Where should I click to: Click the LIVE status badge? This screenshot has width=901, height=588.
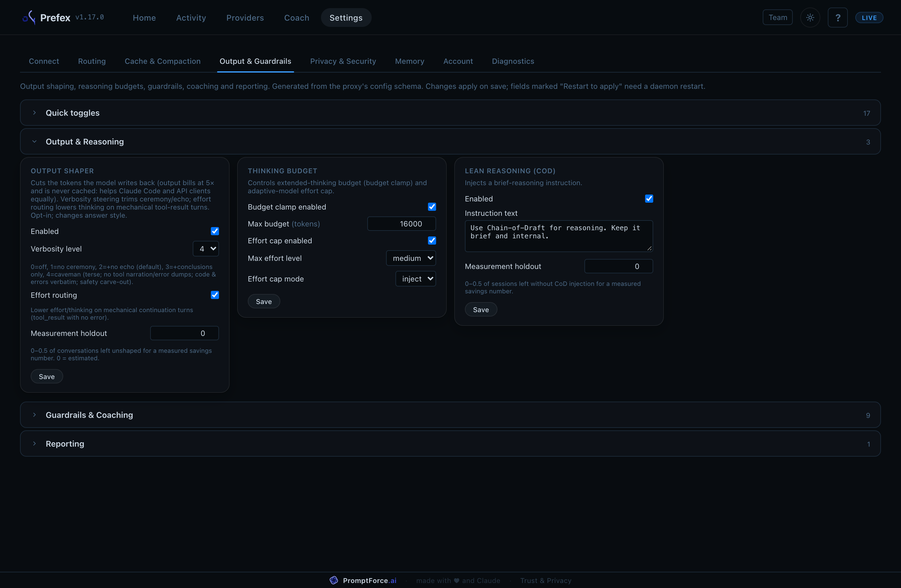[x=869, y=18]
